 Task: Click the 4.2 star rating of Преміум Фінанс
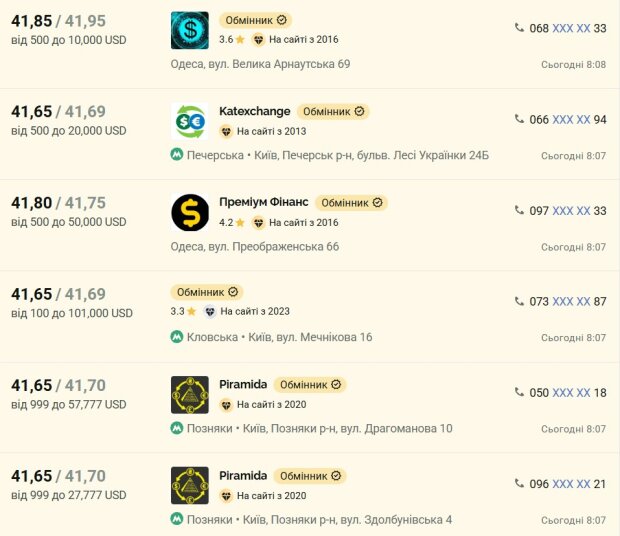click(232, 223)
